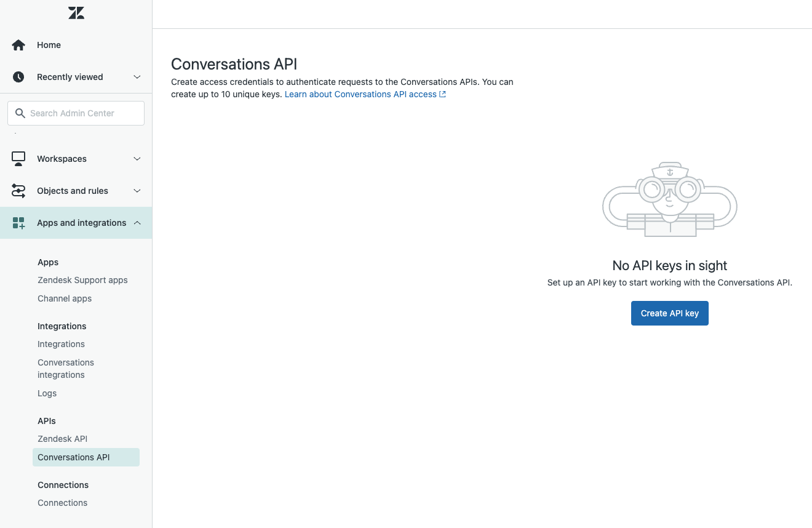Click the Home house icon

tap(18, 45)
